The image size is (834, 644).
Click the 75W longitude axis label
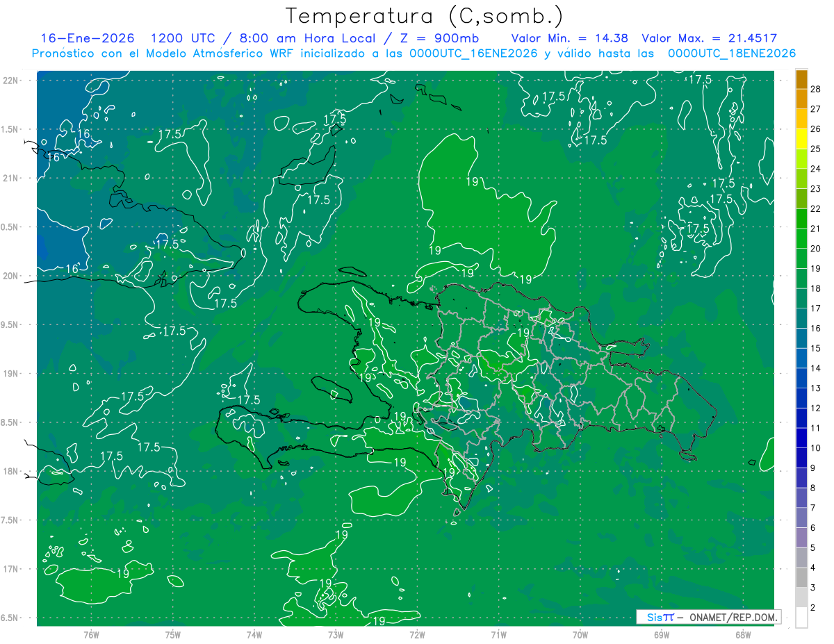(x=173, y=634)
